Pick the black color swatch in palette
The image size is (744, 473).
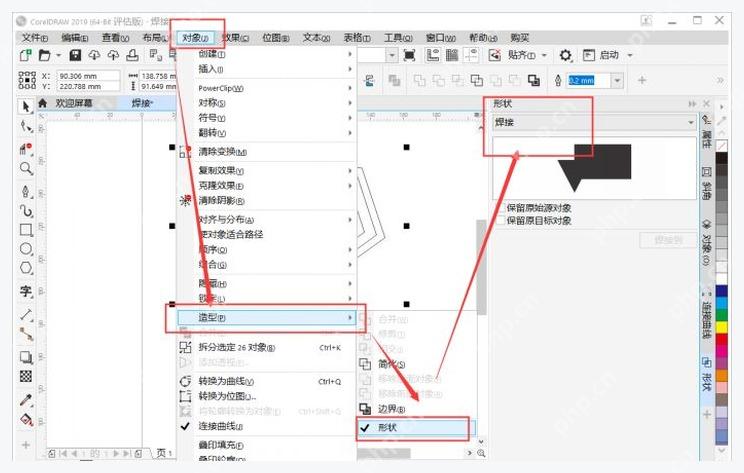click(721, 158)
